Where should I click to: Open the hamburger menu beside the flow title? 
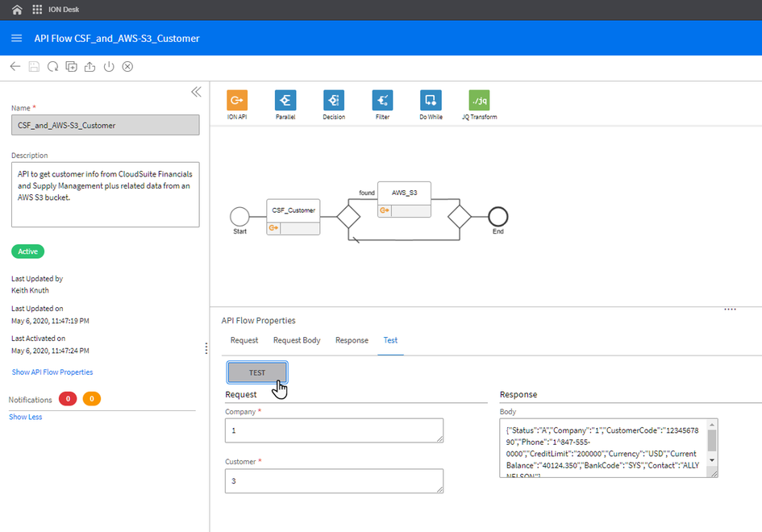click(x=16, y=37)
